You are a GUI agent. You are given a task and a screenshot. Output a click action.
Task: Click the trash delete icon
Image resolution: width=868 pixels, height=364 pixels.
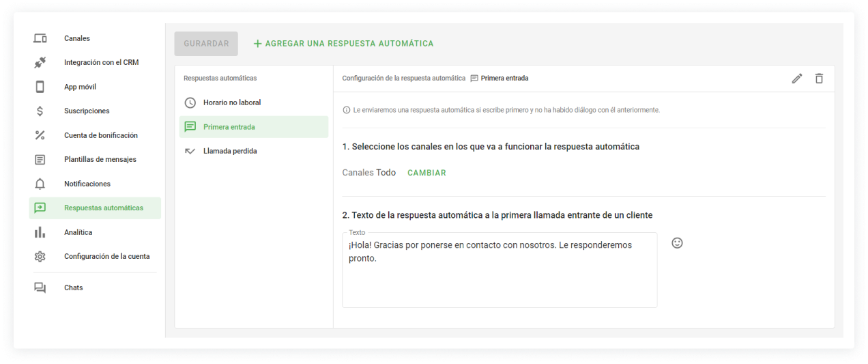tap(819, 79)
